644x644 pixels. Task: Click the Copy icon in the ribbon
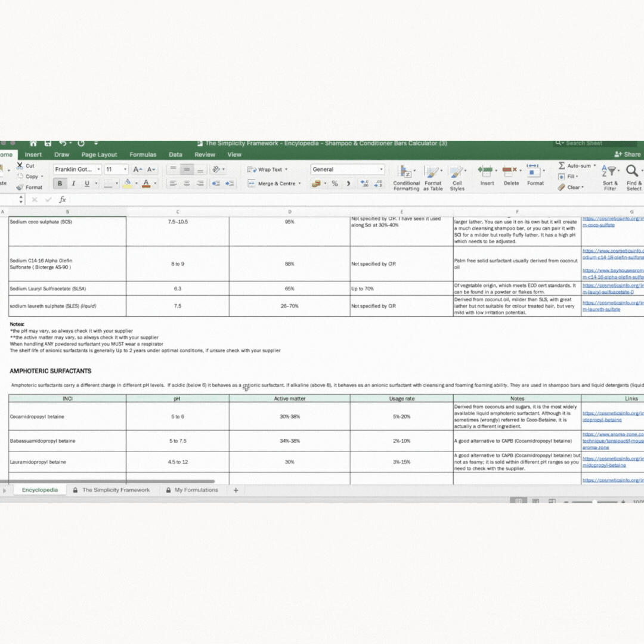click(20, 176)
